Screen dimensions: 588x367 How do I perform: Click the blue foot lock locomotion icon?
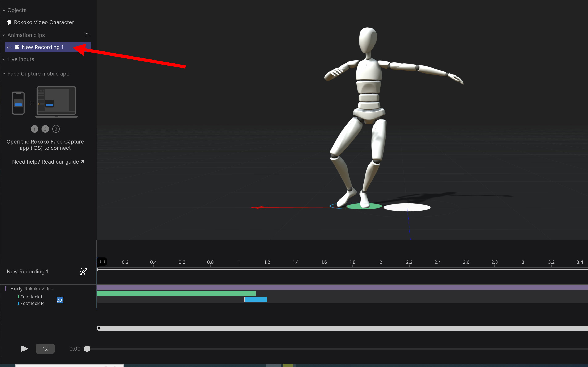pos(60,300)
